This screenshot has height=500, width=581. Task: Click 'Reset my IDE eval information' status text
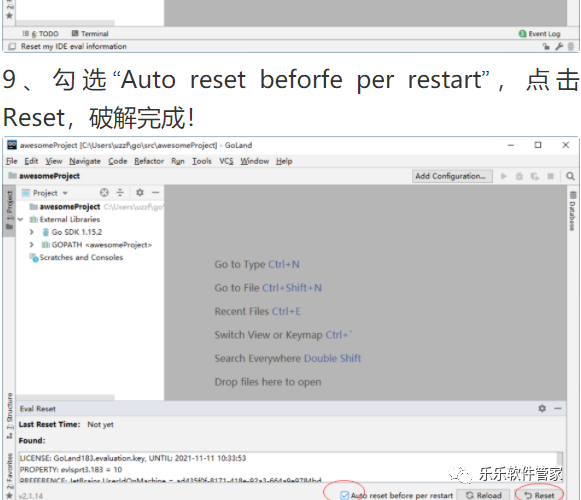click(x=74, y=46)
